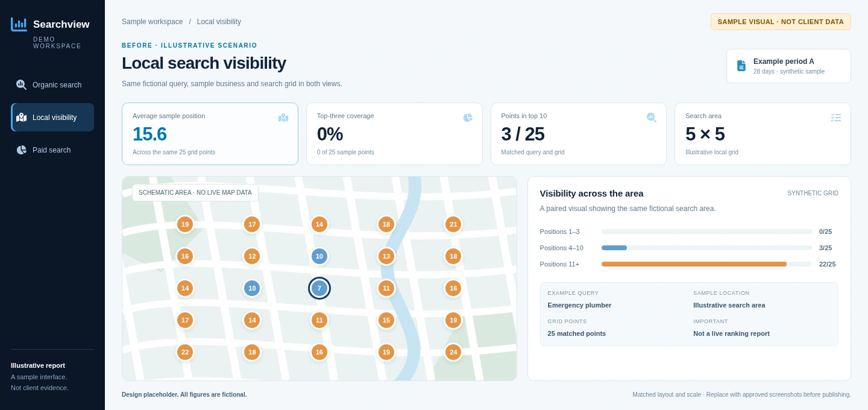Click the Matched query and grid caption
This screenshot has width=868, height=410.
[x=533, y=153]
